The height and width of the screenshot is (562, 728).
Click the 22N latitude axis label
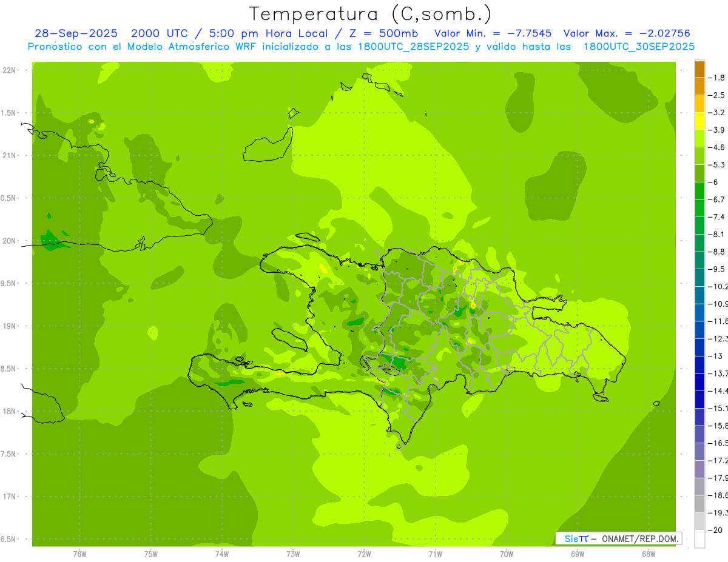(x=9, y=70)
